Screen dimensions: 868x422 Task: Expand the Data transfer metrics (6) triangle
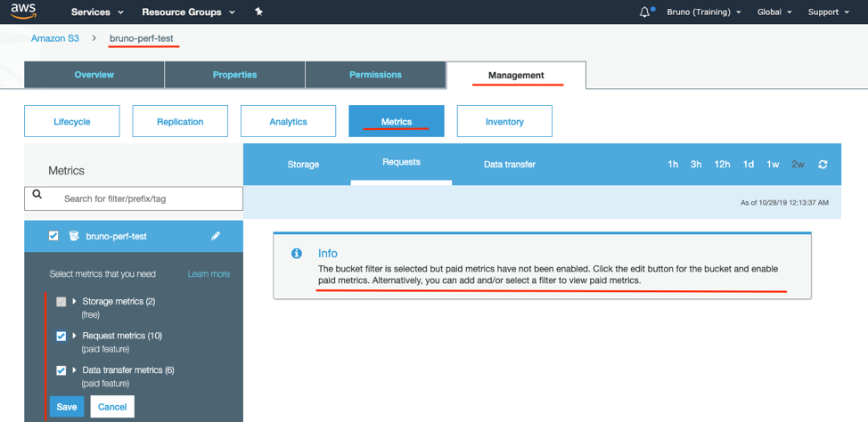pos(74,370)
